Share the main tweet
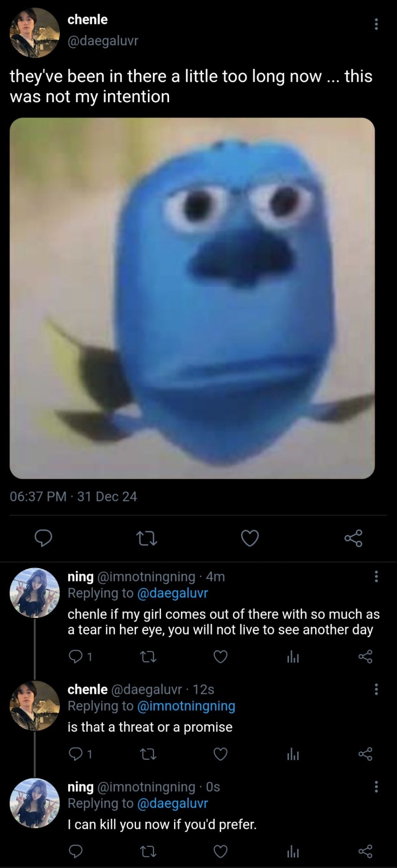The height and width of the screenshot is (868, 397). tap(353, 538)
